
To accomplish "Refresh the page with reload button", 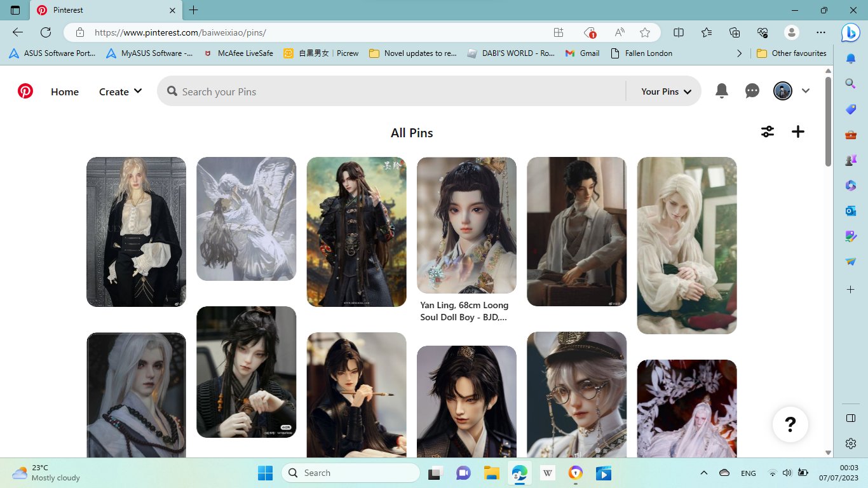I will [x=46, y=32].
